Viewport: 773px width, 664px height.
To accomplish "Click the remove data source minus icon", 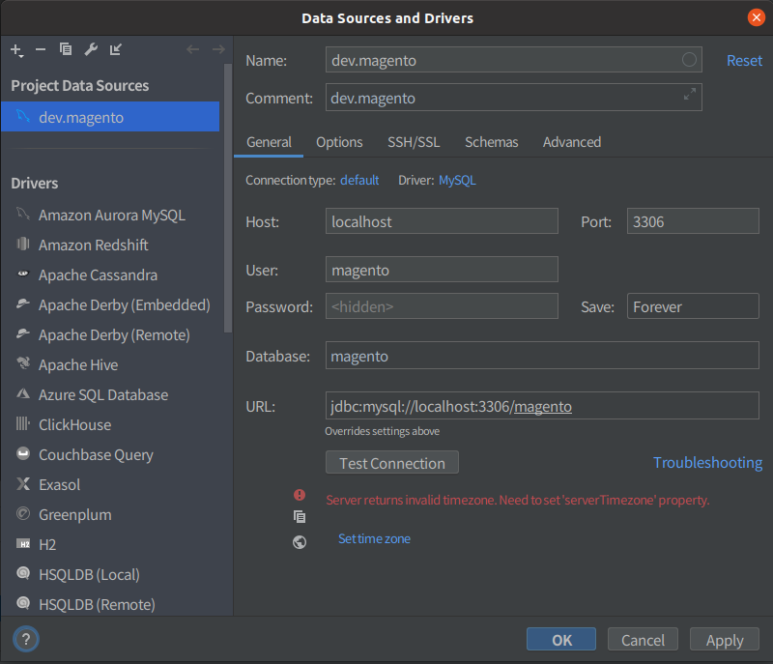I will [40, 49].
